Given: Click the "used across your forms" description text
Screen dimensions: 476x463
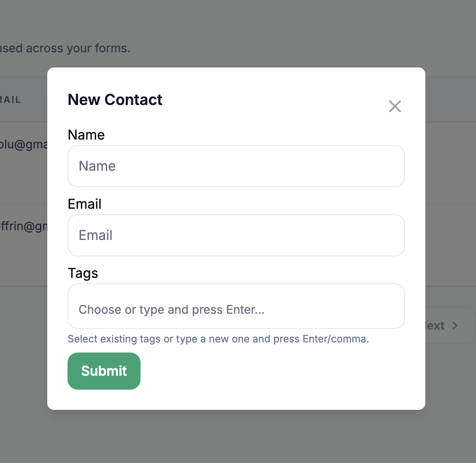Looking at the screenshot, I should pyautogui.click(x=65, y=48).
